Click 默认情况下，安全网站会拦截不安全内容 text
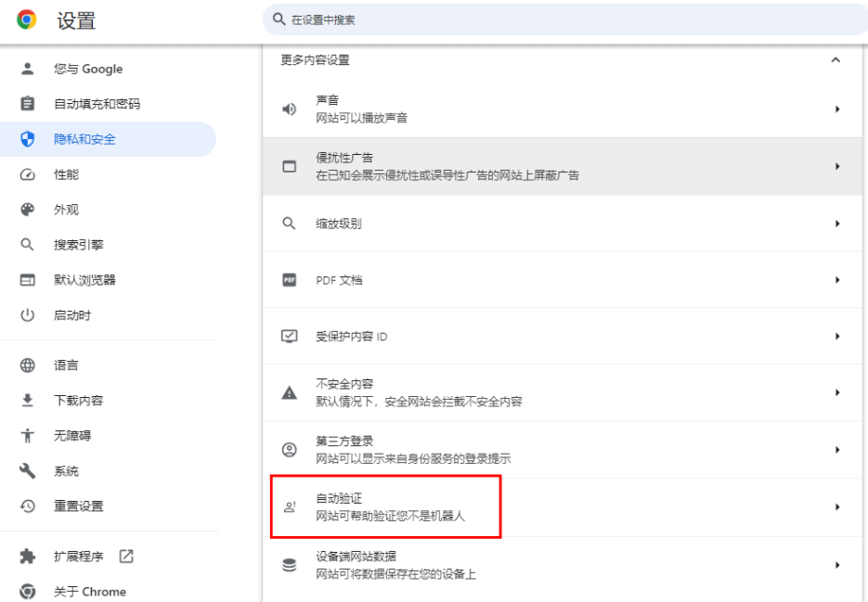Screen dimensions: 868x602 tap(419, 401)
